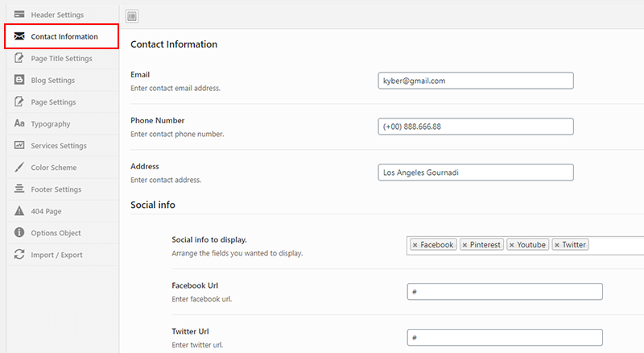Viewport: 644px width, 353px height.
Task: Click the Import / Export refresh icon
Action: (x=19, y=254)
